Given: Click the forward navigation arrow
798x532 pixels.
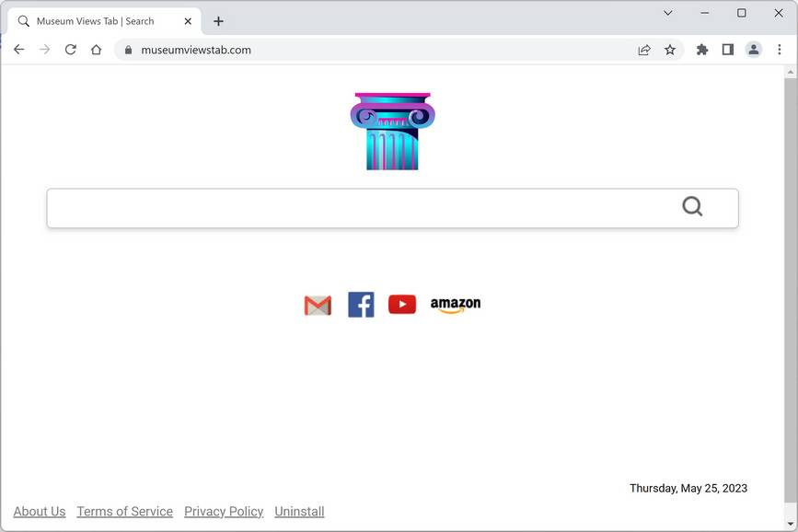Looking at the screenshot, I should click(x=45, y=50).
